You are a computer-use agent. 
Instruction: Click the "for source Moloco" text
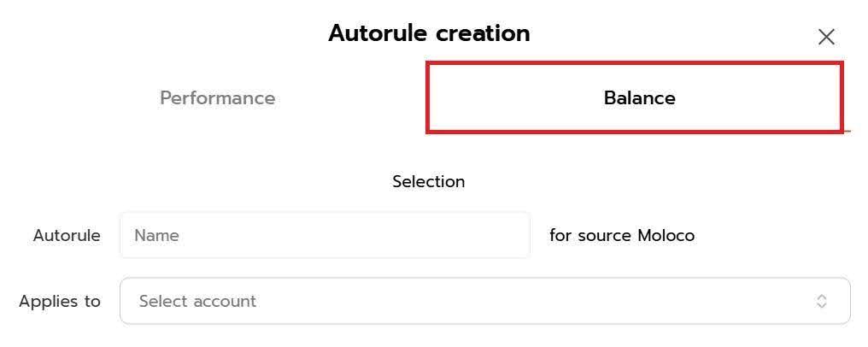tap(622, 235)
